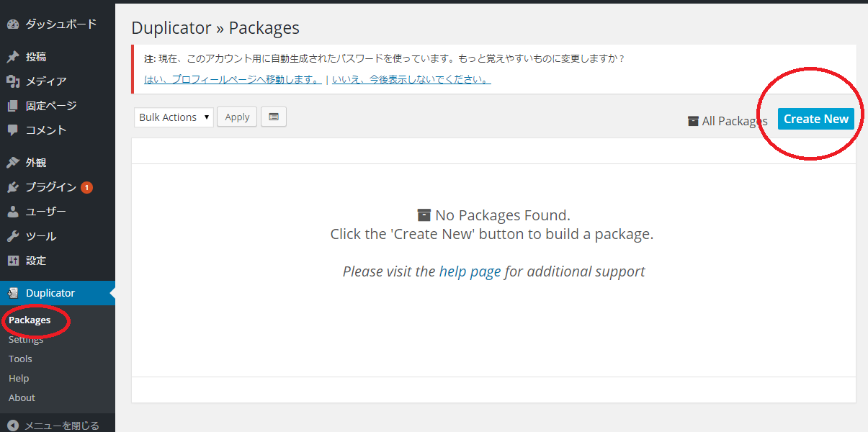Click the Settings sliders icon
Screen dimensions: 868x432
(x=12, y=261)
